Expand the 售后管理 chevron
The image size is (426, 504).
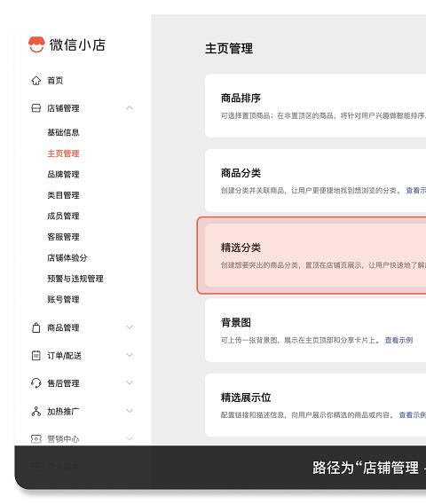click(x=130, y=382)
